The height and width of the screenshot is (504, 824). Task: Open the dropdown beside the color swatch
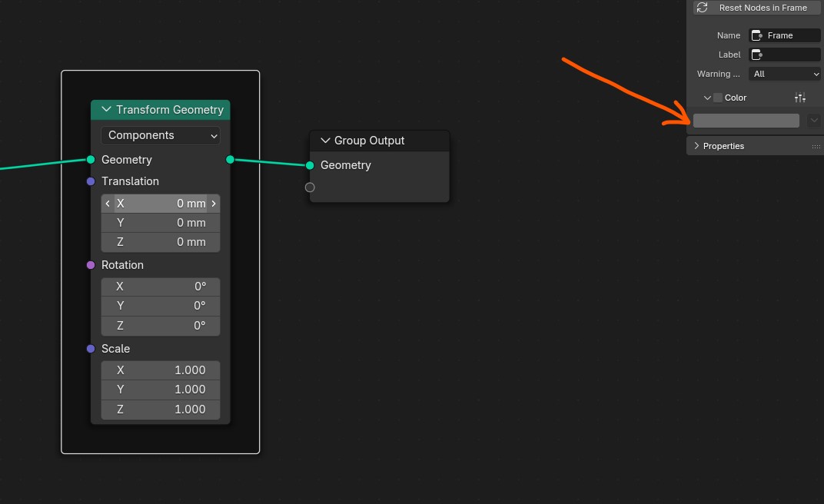pyautogui.click(x=813, y=121)
